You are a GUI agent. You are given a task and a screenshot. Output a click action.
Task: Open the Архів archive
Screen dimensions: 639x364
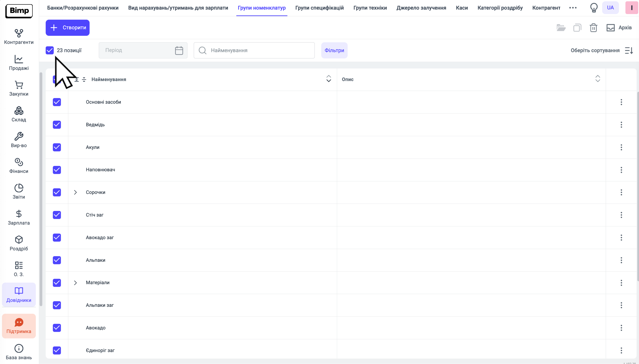point(619,28)
